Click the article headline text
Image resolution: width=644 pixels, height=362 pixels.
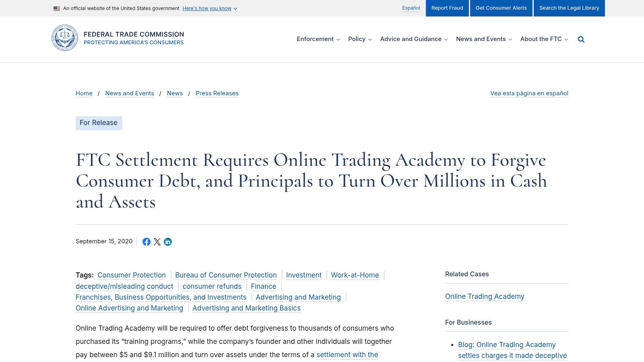311,181
